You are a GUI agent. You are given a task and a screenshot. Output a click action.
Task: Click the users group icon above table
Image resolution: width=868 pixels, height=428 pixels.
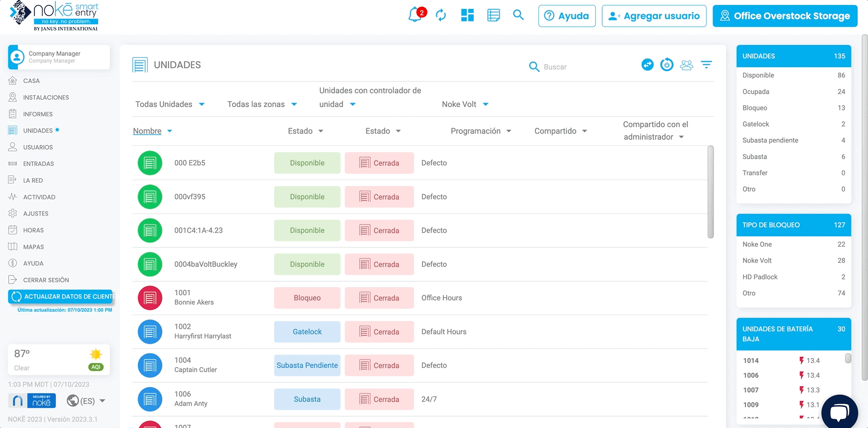(687, 65)
